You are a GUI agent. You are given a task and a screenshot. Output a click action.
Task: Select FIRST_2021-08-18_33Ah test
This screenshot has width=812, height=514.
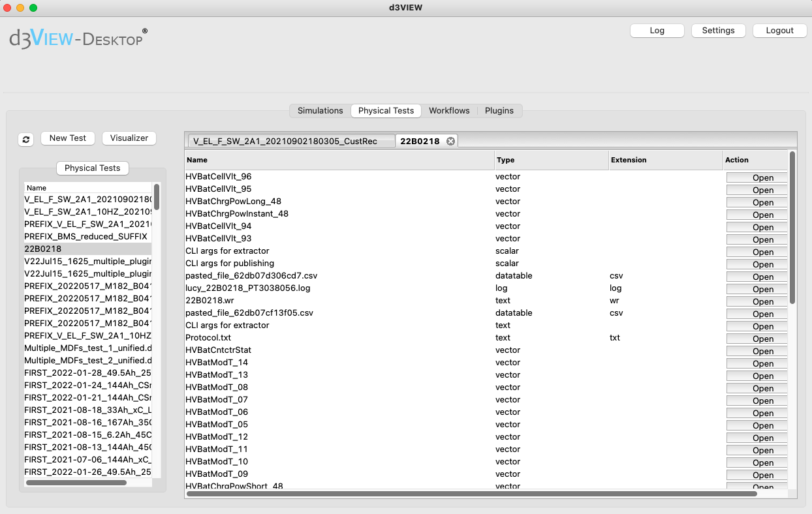click(x=88, y=410)
